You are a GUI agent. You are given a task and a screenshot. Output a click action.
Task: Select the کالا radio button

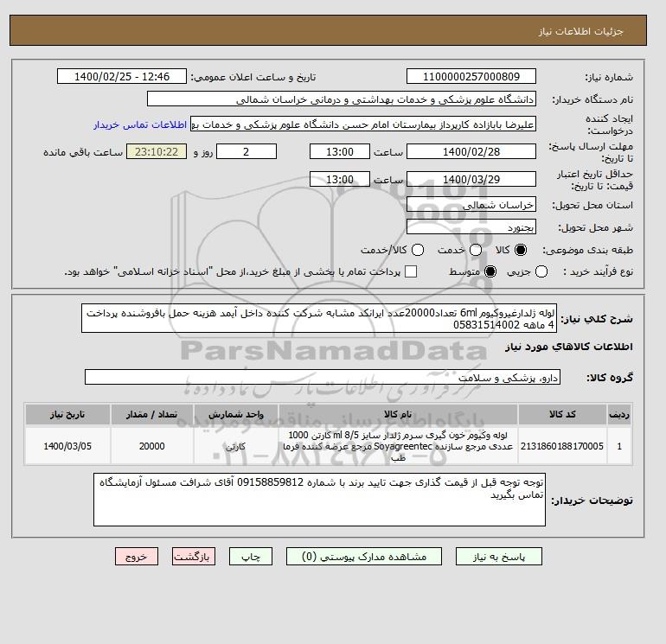tap(521, 250)
